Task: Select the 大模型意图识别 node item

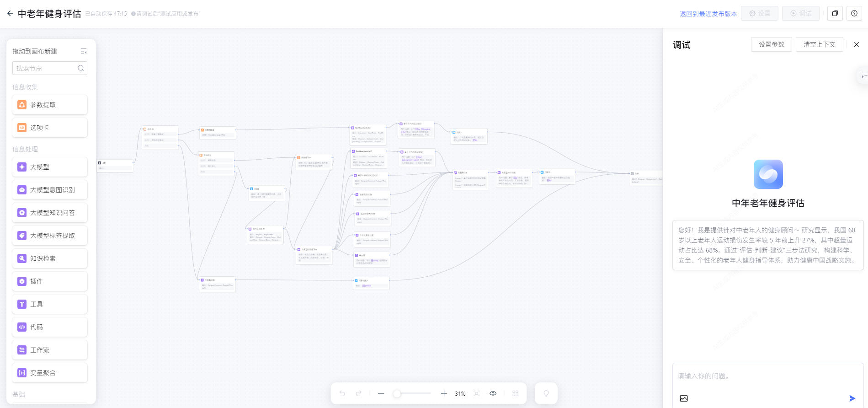Action: [50, 190]
